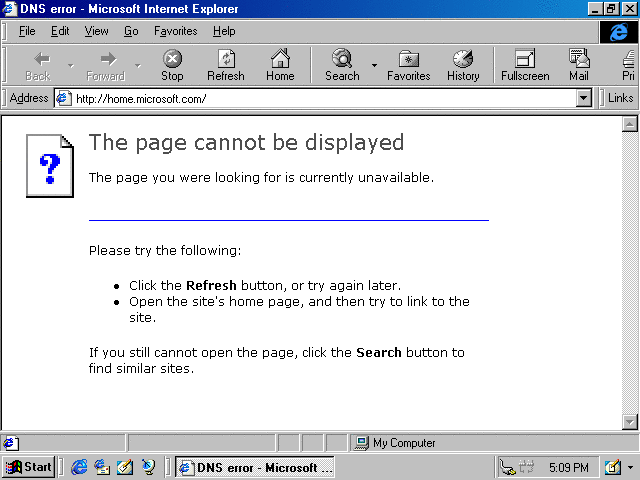This screenshot has height=480, width=640.
Task: Stop loading with the Stop button
Action: (x=172, y=65)
